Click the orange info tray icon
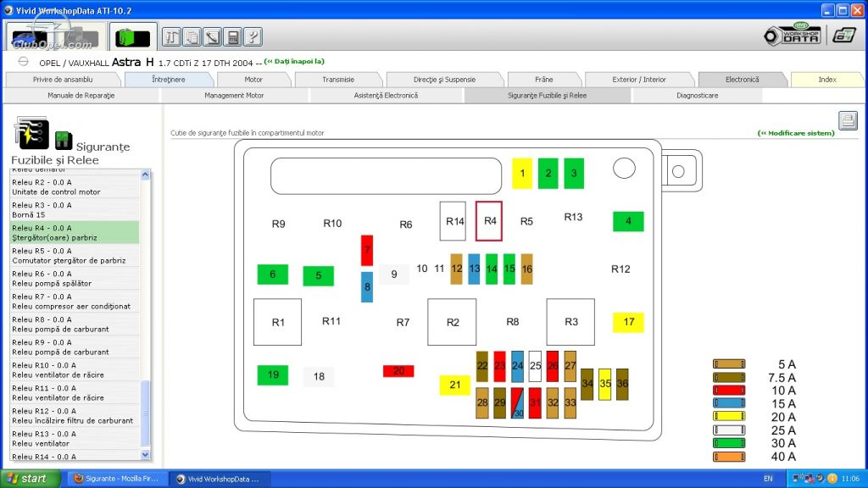 coord(832,479)
